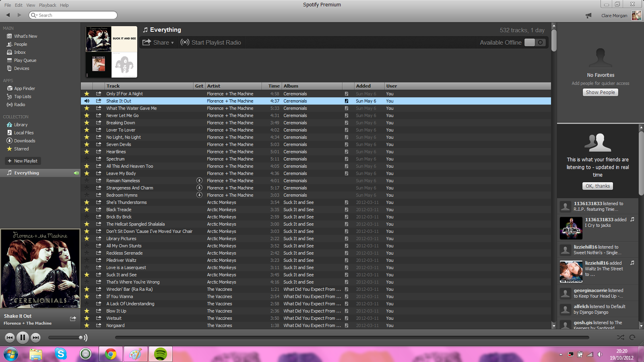This screenshot has width=644, height=362.
Task: Star the track Remain Nameless
Action: (87, 181)
